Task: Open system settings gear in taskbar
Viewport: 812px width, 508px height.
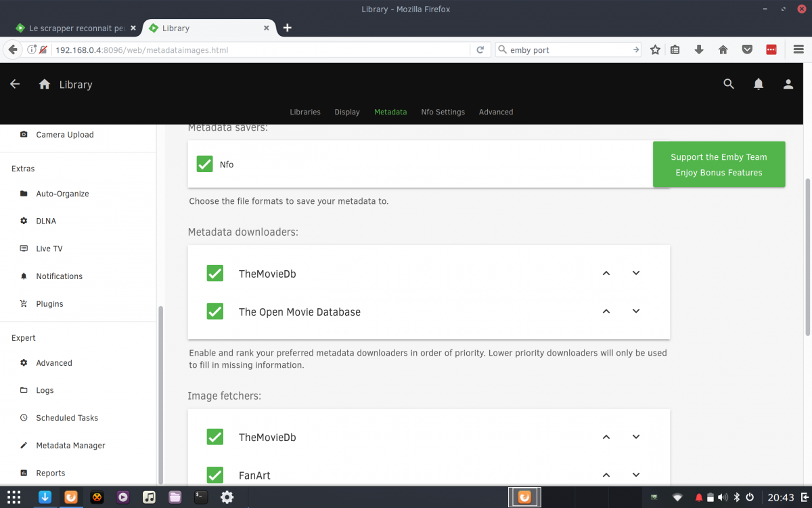Action: click(227, 496)
